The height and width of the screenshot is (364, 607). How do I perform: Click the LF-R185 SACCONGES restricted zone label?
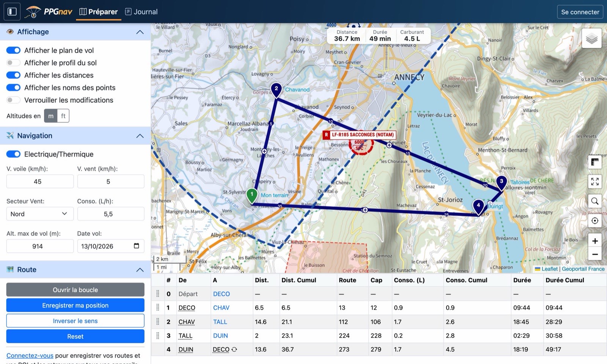359,135
